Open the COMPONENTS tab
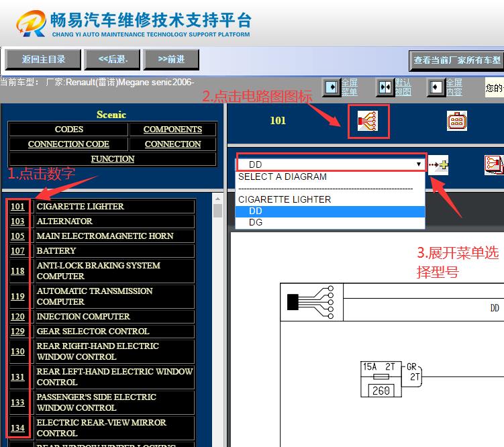This screenshot has width=504, height=447. pyautogui.click(x=172, y=129)
